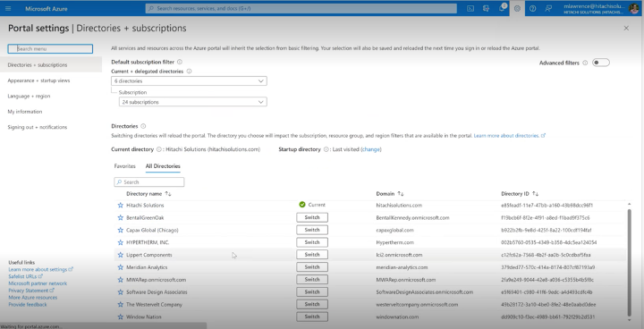Click info icon beside Current directory
Viewport: 644px width, 329px height.
158,149
